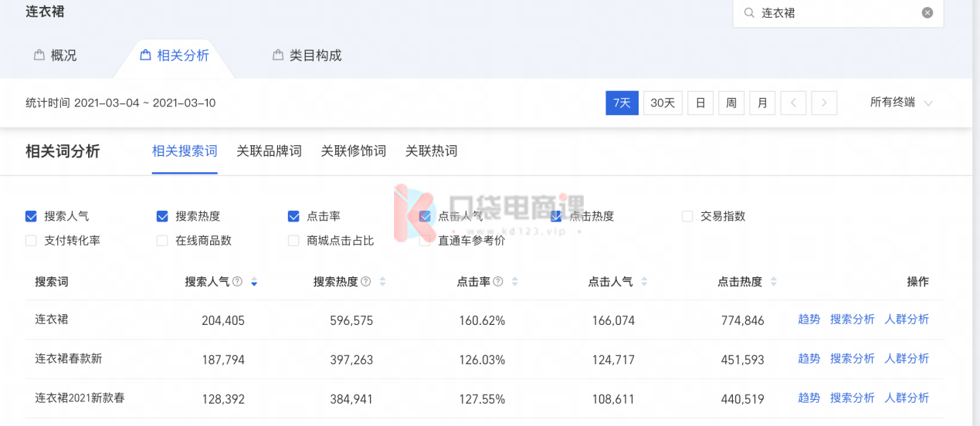The height and width of the screenshot is (426, 980).
Task: Select the 相关搜索词 sub-tab
Action: (185, 151)
